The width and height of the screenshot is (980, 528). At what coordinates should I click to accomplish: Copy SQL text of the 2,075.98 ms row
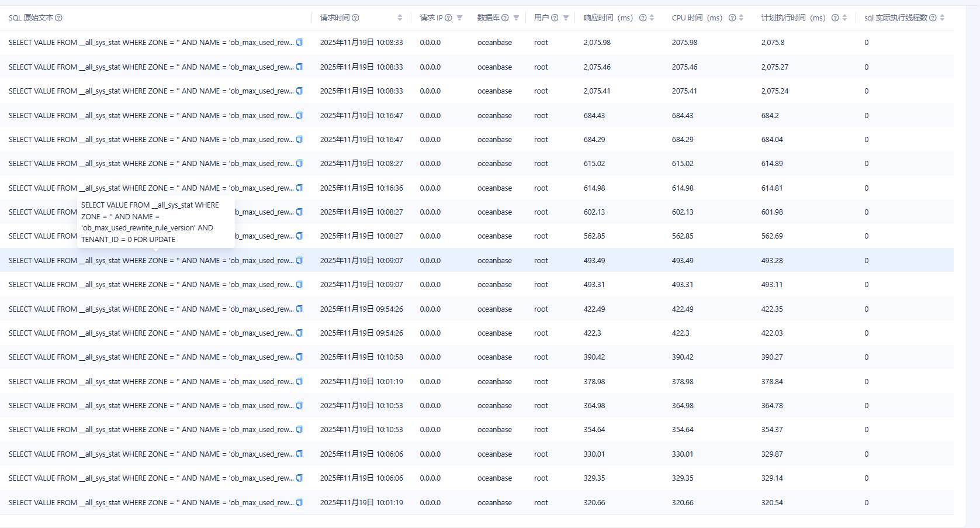click(299, 43)
